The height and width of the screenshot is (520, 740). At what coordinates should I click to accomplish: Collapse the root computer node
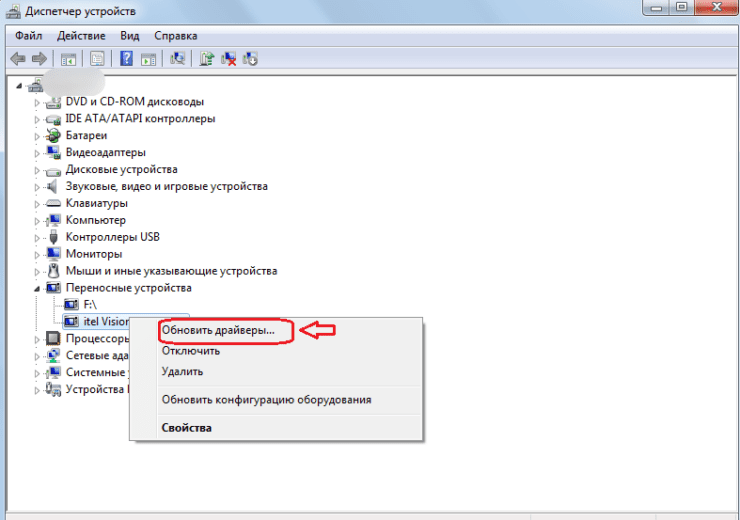[x=19, y=85]
